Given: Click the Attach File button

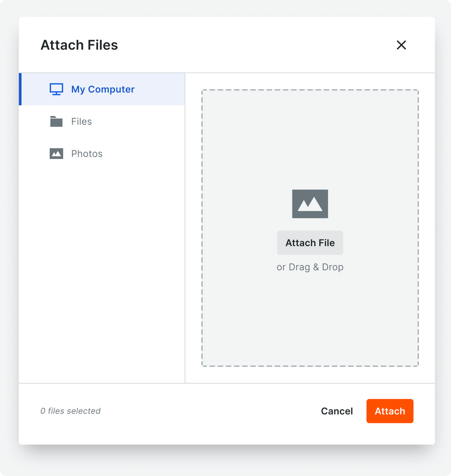Looking at the screenshot, I should pos(310,242).
